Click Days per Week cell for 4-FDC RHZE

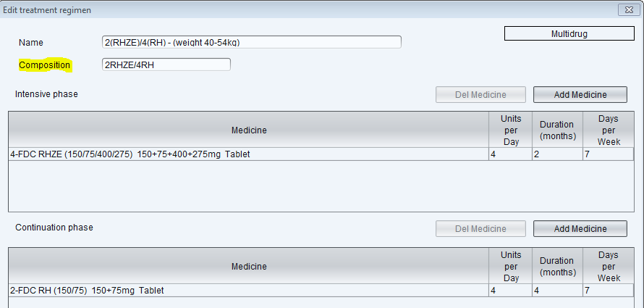coord(608,154)
